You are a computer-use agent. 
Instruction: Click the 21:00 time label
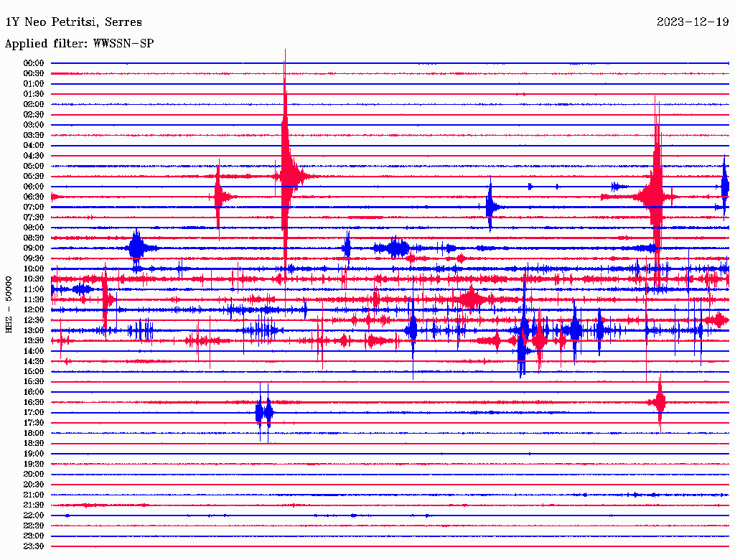[34, 495]
